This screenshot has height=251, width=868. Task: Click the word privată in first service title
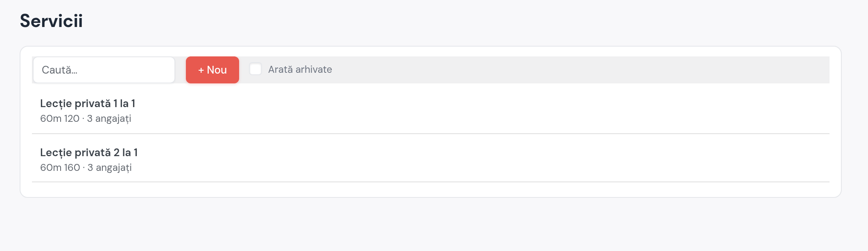(x=93, y=104)
